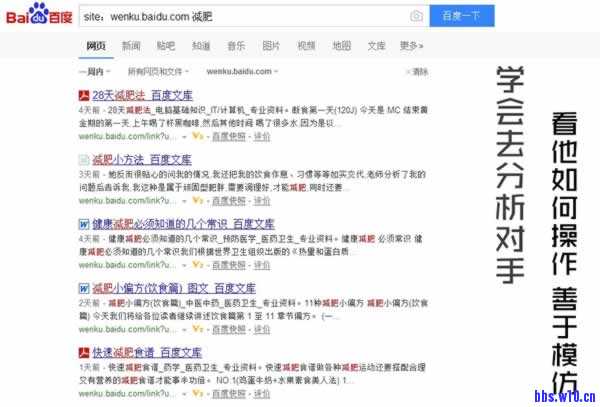Switch to the 新闻 tab
This screenshot has height=407, width=600.
[x=131, y=45]
